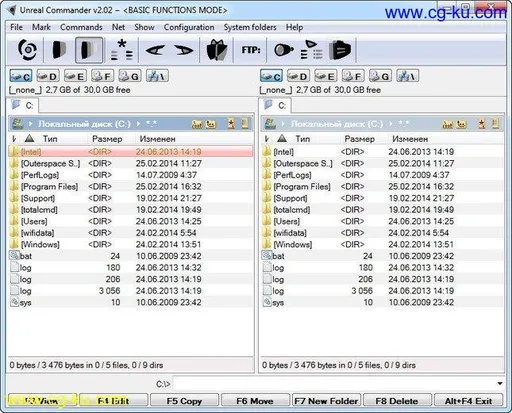The image size is (512, 413).
Task: Expand root arrow in right path bar
Action: [283, 124]
